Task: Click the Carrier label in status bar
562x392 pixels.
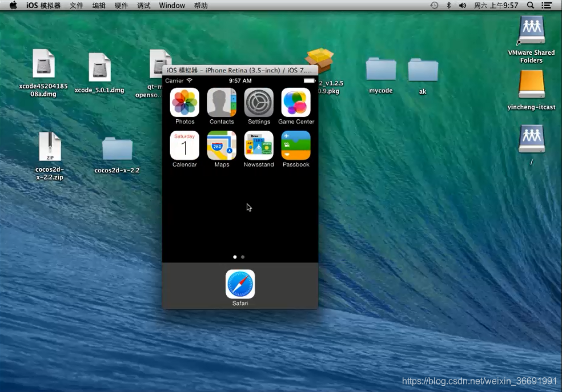Action: point(174,80)
